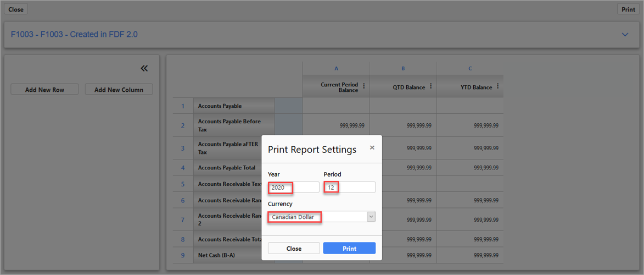Click the top-right Print button
Image resolution: width=644 pixels, height=275 pixels.
pos(628,9)
